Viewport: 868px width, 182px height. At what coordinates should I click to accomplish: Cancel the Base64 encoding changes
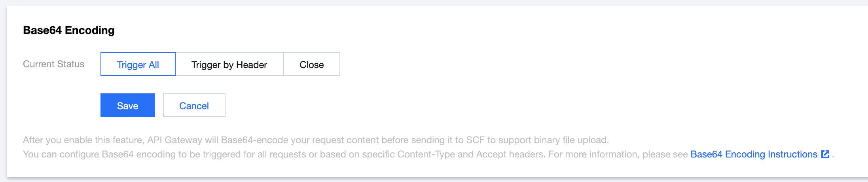coord(194,106)
